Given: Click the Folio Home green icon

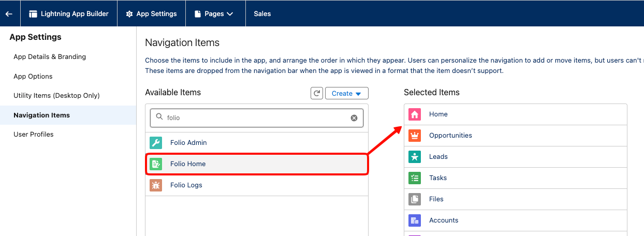Looking at the screenshot, I should click(156, 164).
